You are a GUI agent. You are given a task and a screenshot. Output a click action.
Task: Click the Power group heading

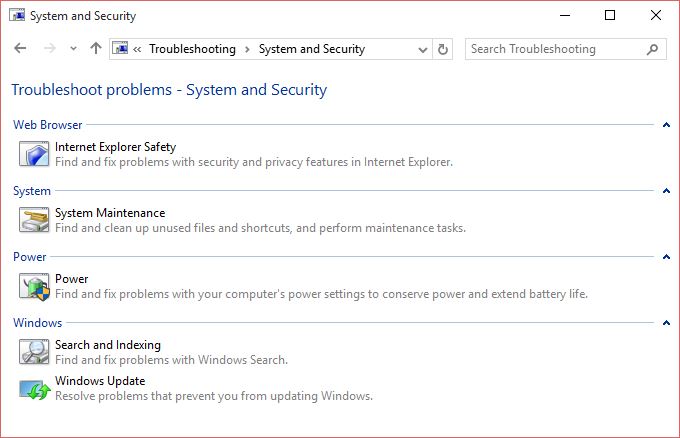(29, 257)
